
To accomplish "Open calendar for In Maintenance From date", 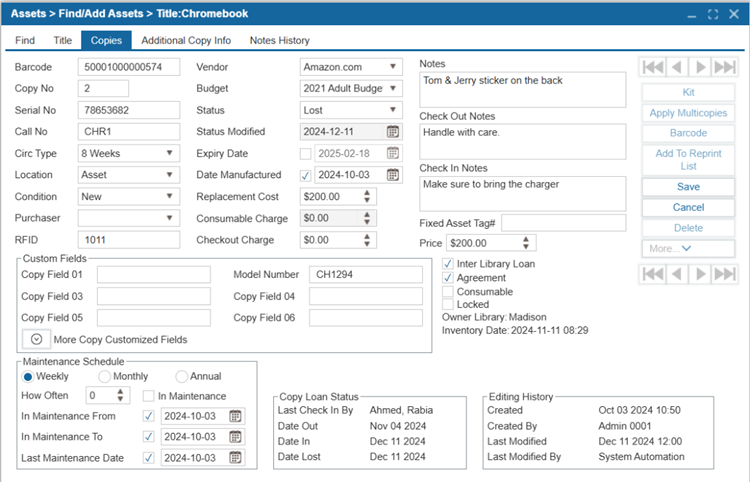I will 236,416.
